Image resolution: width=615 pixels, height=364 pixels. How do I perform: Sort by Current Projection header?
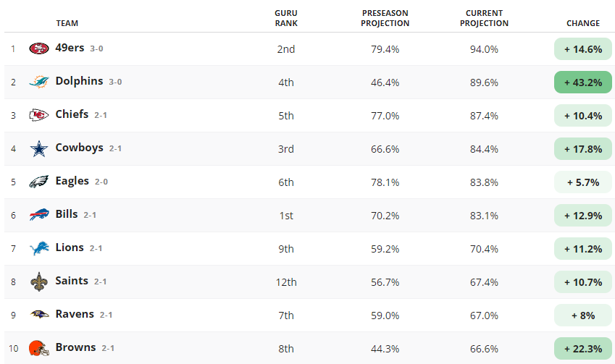484,18
